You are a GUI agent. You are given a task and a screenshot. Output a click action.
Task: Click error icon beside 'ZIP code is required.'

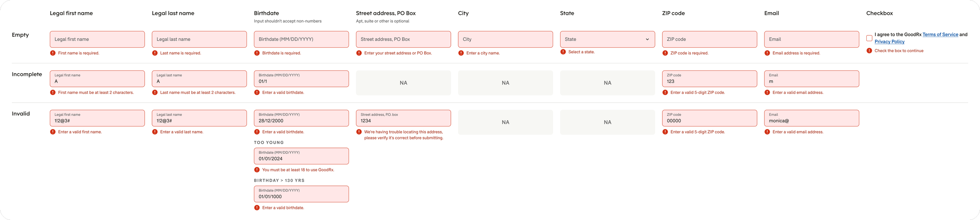coord(665,53)
